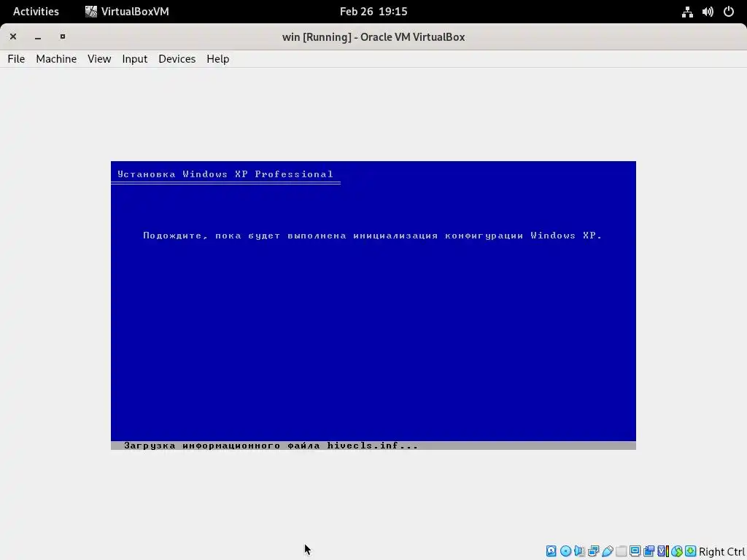
Task: Click the network adapters status icon
Action: tap(594, 551)
